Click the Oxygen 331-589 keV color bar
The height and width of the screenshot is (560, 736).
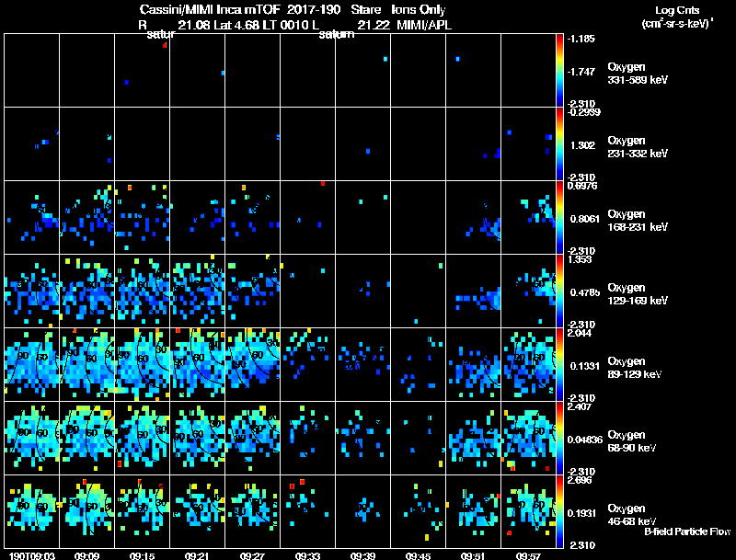point(559,71)
